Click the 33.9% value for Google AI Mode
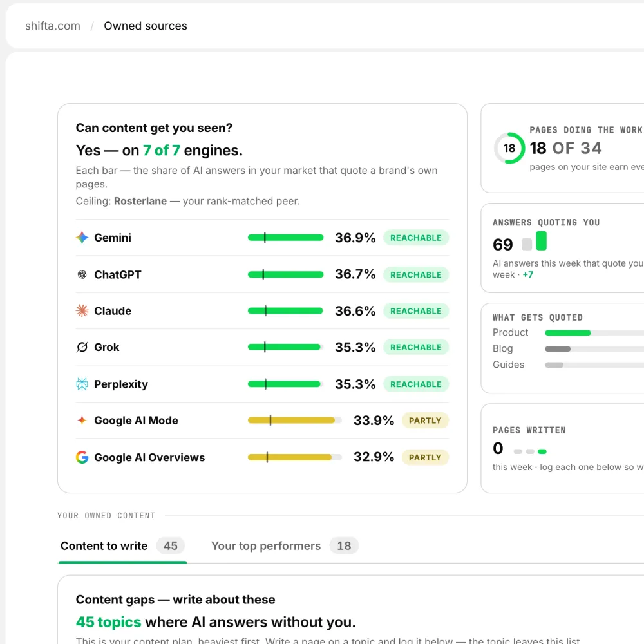The height and width of the screenshot is (644, 644). click(374, 420)
